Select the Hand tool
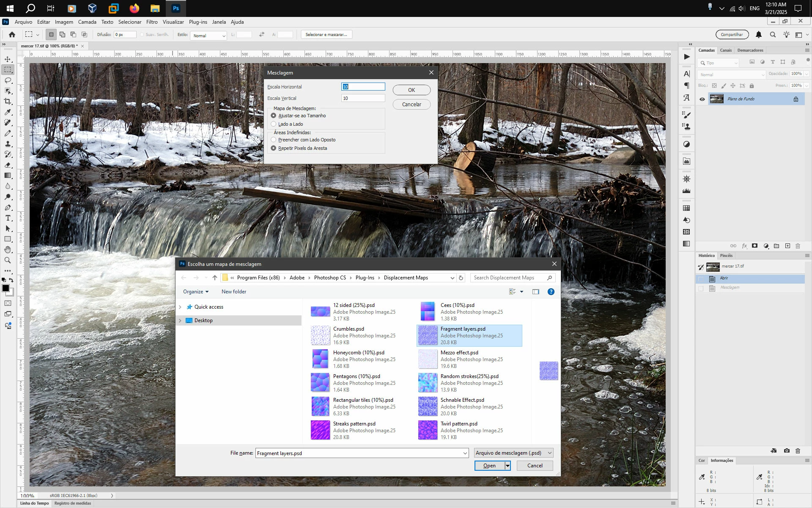This screenshot has width=812, height=508. tap(8, 250)
